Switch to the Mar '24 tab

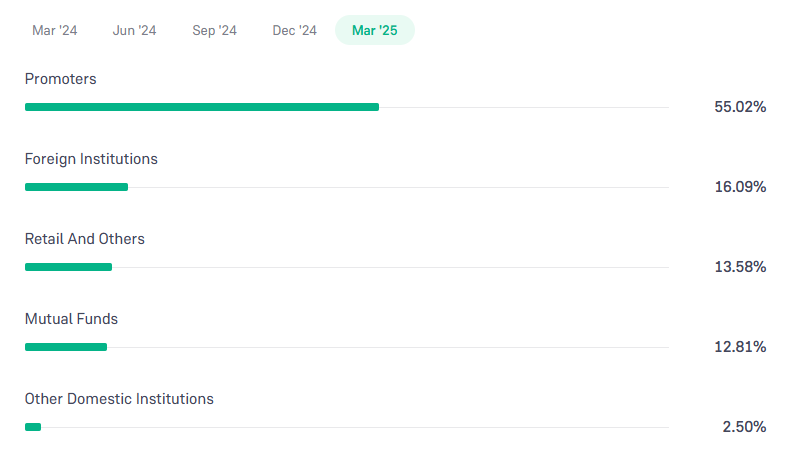tap(55, 30)
